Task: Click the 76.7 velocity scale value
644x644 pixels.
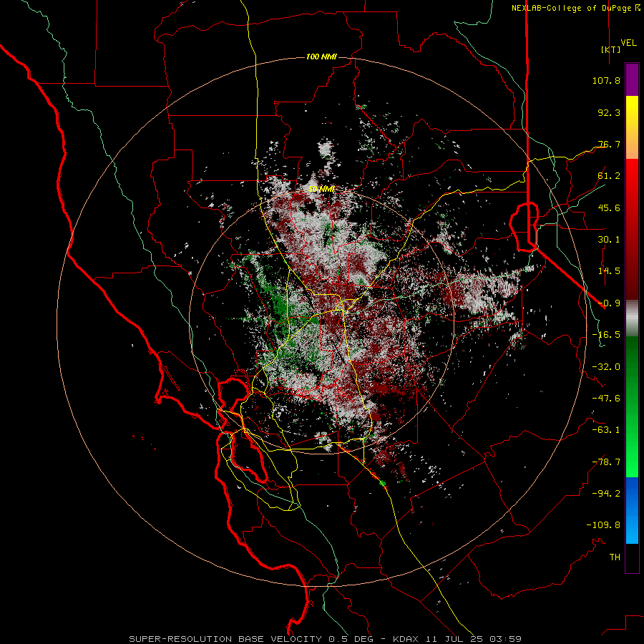Action: pyautogui.click(x=609, y=144)
